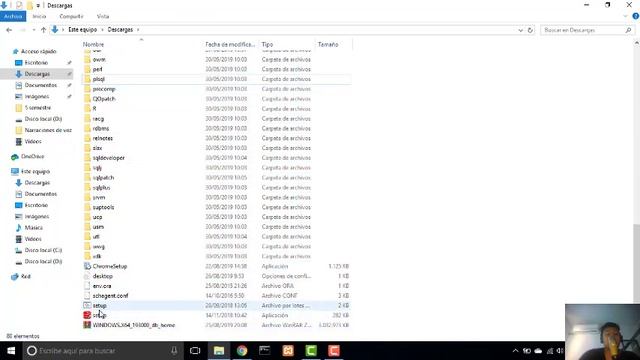This screenshot has height=360, width=640.
Task: Select Disco local (C:) in sidebar
Action: point(43,250)
